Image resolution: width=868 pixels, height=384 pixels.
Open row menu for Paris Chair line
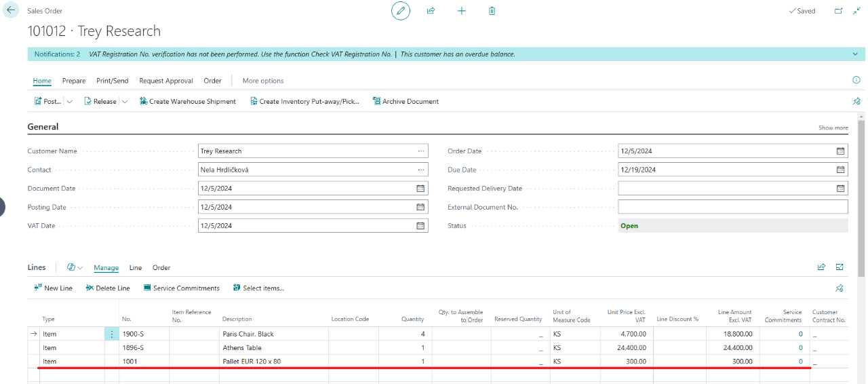pyautogui.click(x=112, y=334)
